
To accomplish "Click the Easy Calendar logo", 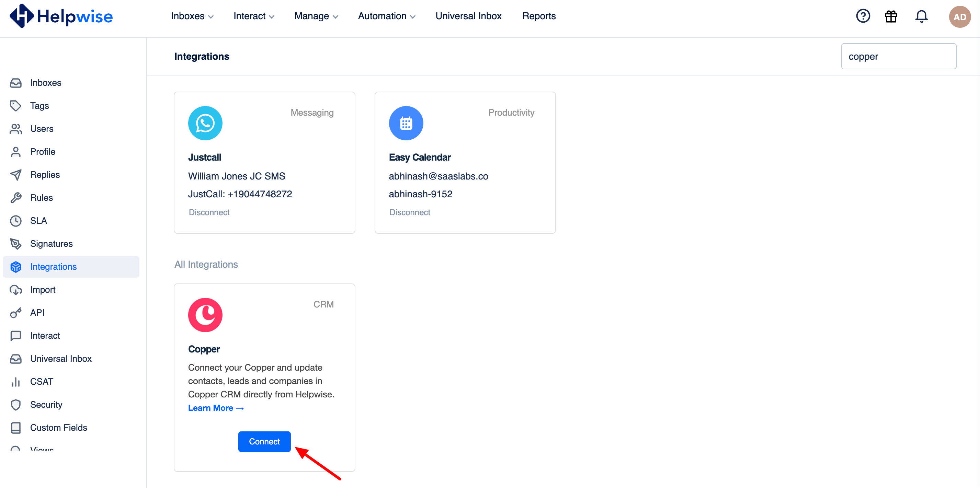I will pyautogui.click(x=406, y=123).
